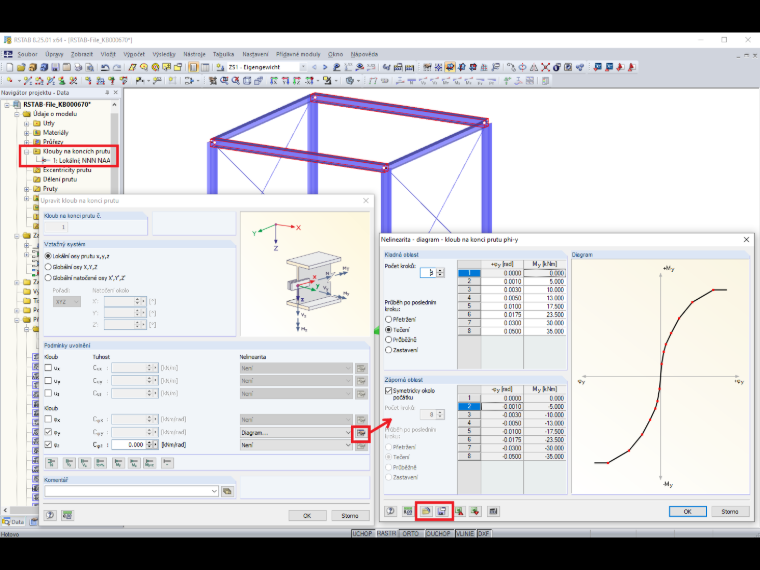
Task: Enable ux hinge checkbox
Action: tap(48, 368)
